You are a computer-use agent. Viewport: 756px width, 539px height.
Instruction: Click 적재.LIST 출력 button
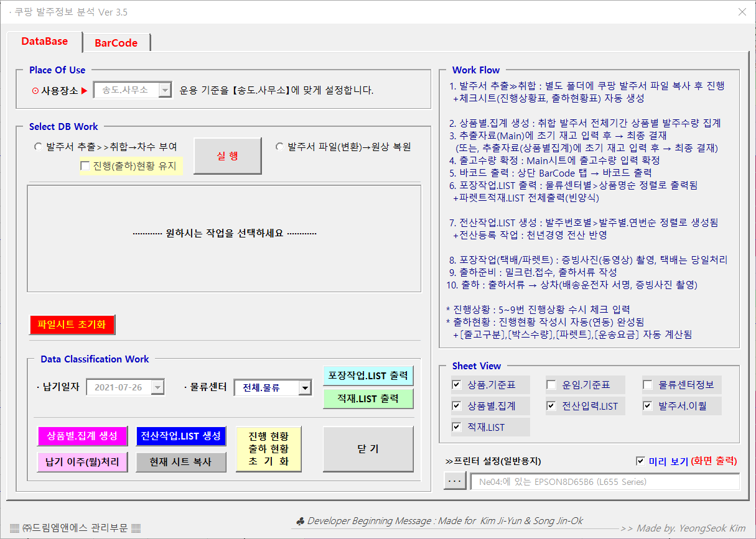coord(368,398)
